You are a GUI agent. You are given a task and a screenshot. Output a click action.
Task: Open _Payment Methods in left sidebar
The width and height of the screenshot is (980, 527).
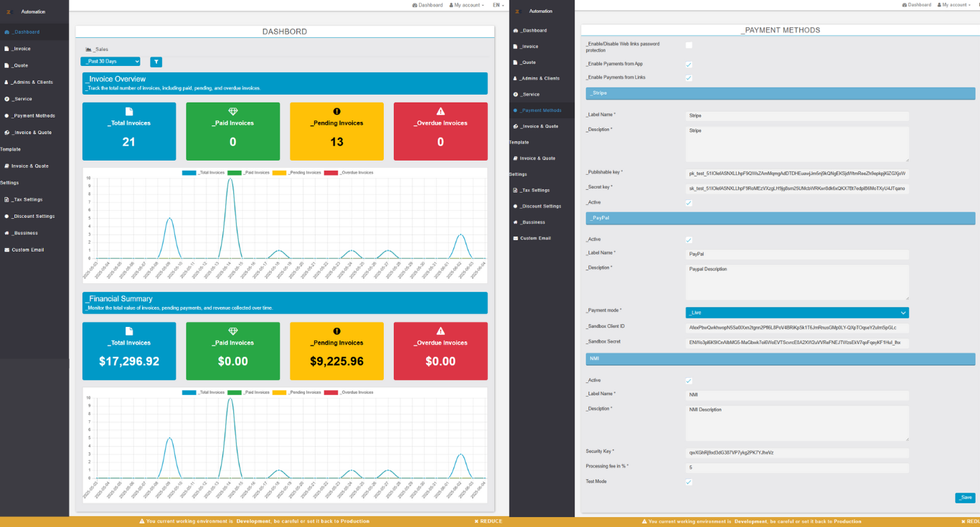click(x=33, y=115)
